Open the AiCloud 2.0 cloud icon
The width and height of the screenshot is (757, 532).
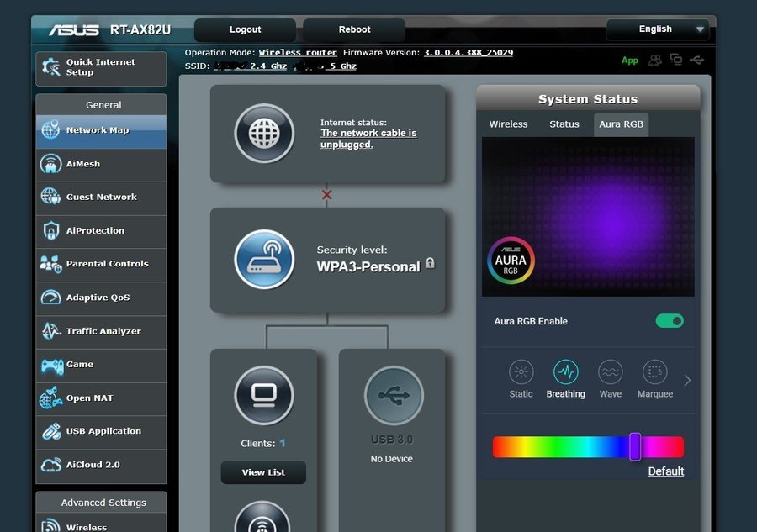point(51,465)
